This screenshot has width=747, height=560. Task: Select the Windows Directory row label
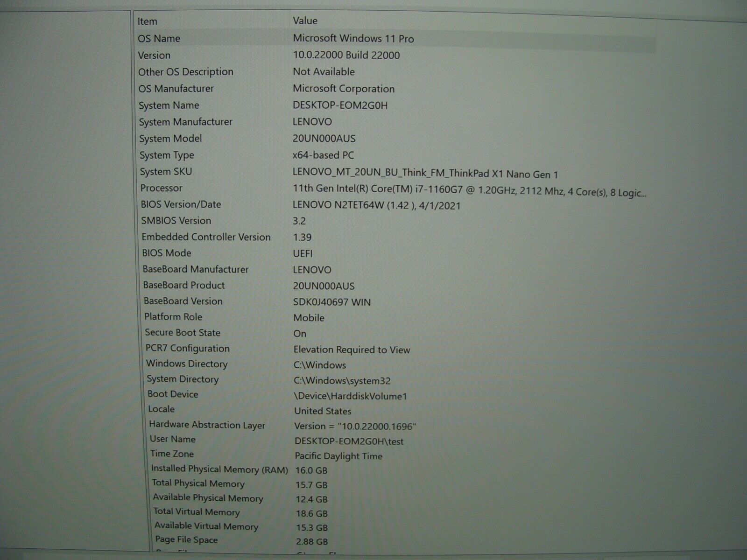click(x=187, y=364)
